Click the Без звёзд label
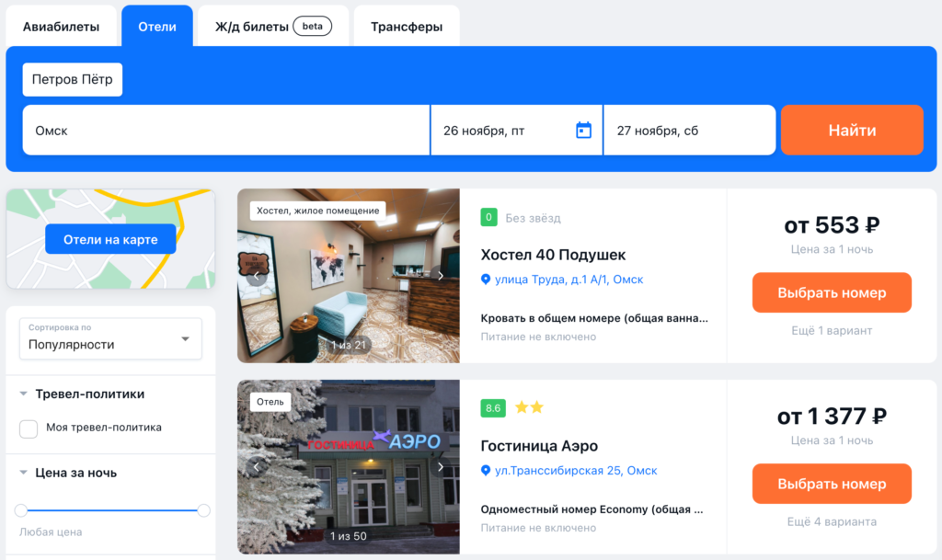942x560 pixels. 533,218
